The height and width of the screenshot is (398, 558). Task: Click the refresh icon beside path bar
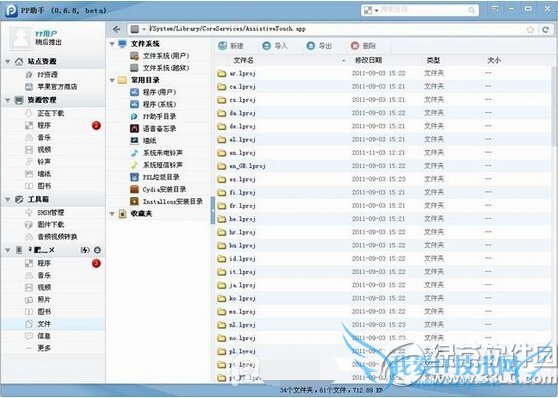[546, 30]
